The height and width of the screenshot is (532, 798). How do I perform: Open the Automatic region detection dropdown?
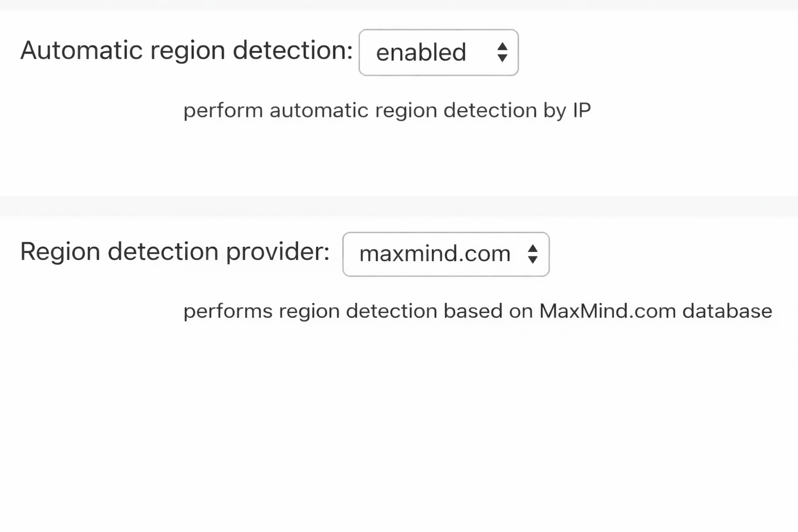pos(438,52)
